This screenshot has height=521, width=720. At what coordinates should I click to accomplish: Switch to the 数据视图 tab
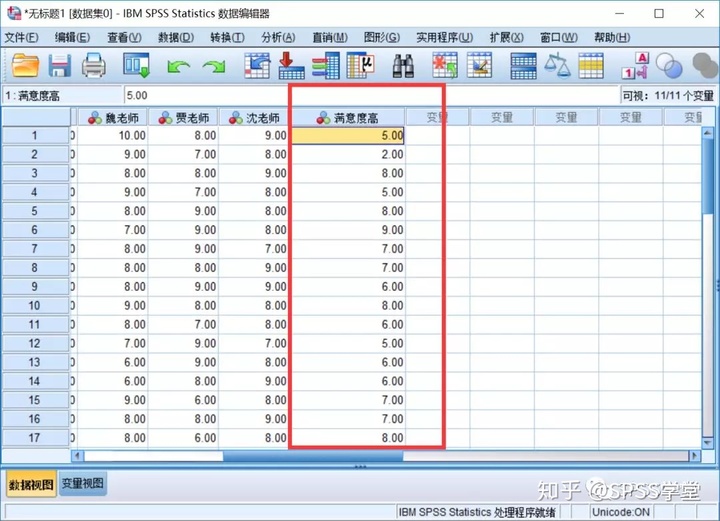(31, 484)
